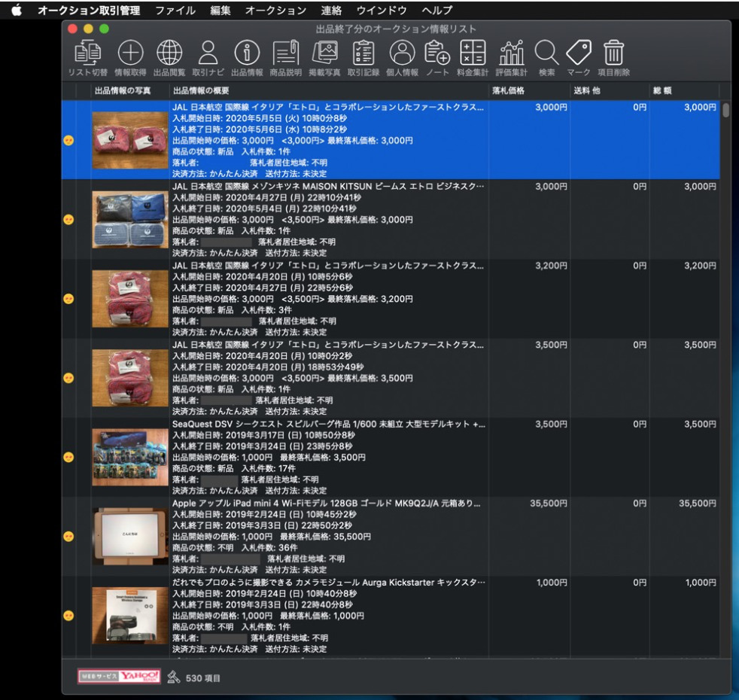
Task: Click the 3,200円 落札価格 cell
Action: (x=551, y=266)
